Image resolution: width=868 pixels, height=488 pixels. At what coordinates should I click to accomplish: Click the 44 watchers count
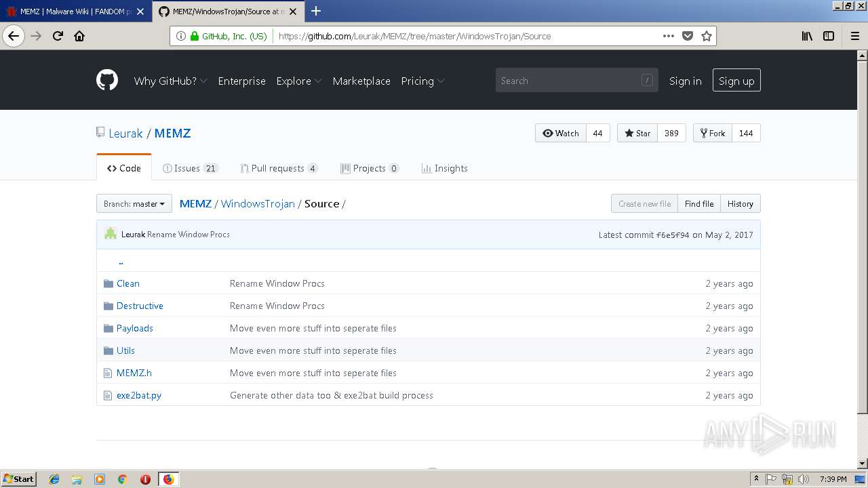[x=597, y=133]
